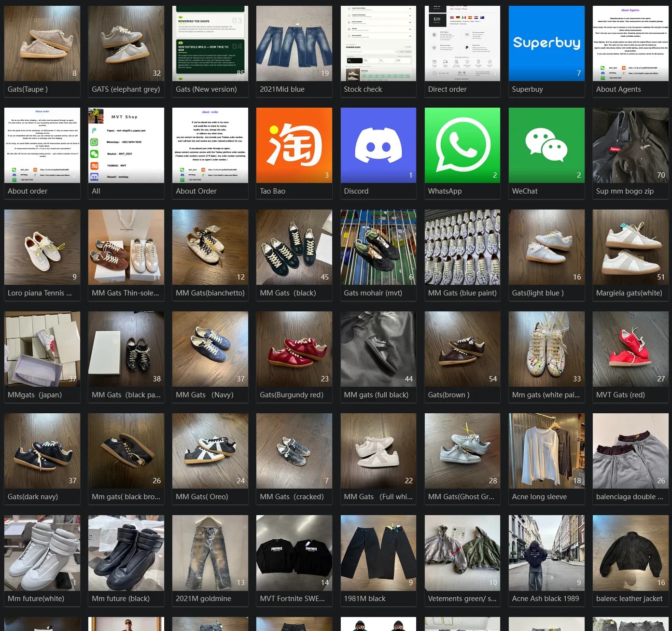Click the "MM Gats (black pa..." label
Viewport: 672px width, 631px height.
point(126,395)
